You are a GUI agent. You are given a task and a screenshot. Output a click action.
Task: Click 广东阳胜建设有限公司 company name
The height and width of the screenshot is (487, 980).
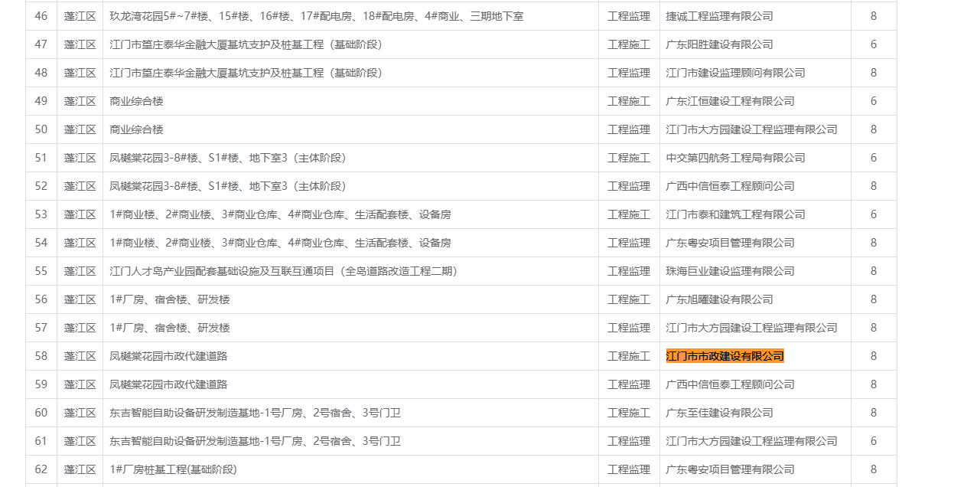click(719, 44)
